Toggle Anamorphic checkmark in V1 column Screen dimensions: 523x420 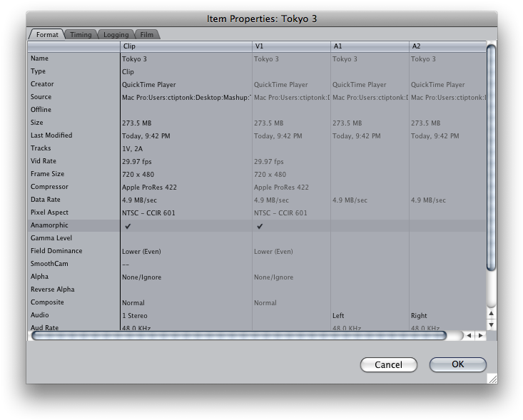point(260,226)
